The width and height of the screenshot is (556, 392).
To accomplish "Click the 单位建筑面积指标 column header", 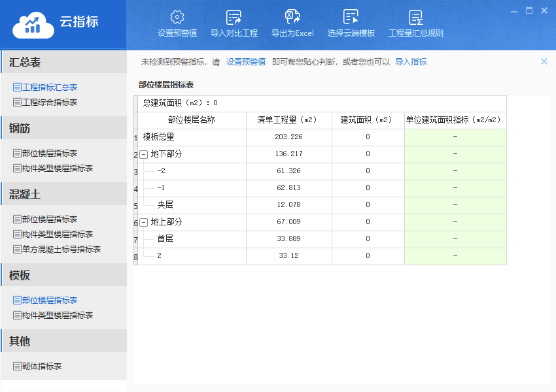I will (455, 120).
